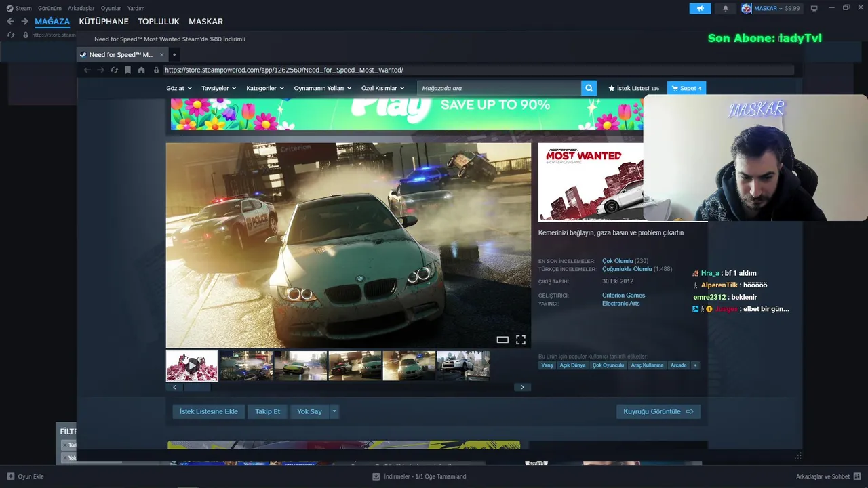Click the Big Picture monitor icon
868x488 pixels.
click(x=814, y=8)
